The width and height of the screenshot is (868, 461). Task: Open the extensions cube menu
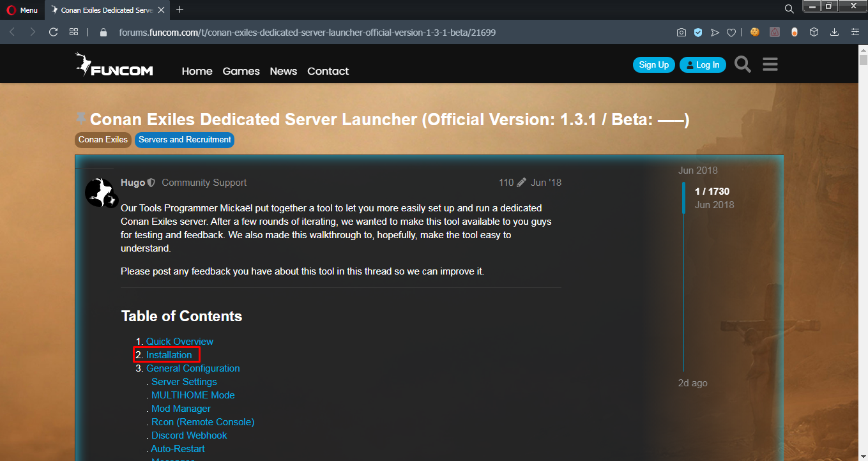(814, 32)
